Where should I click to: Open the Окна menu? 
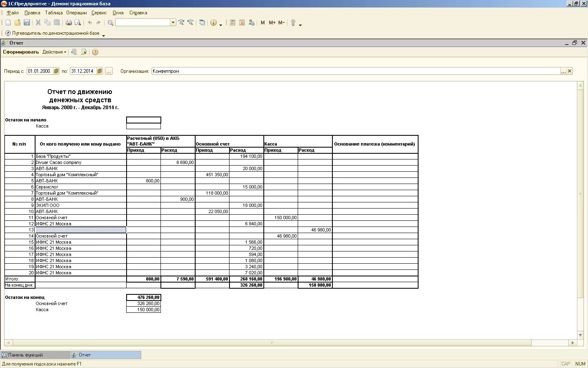pyautogui.click(x=118, y=13)
